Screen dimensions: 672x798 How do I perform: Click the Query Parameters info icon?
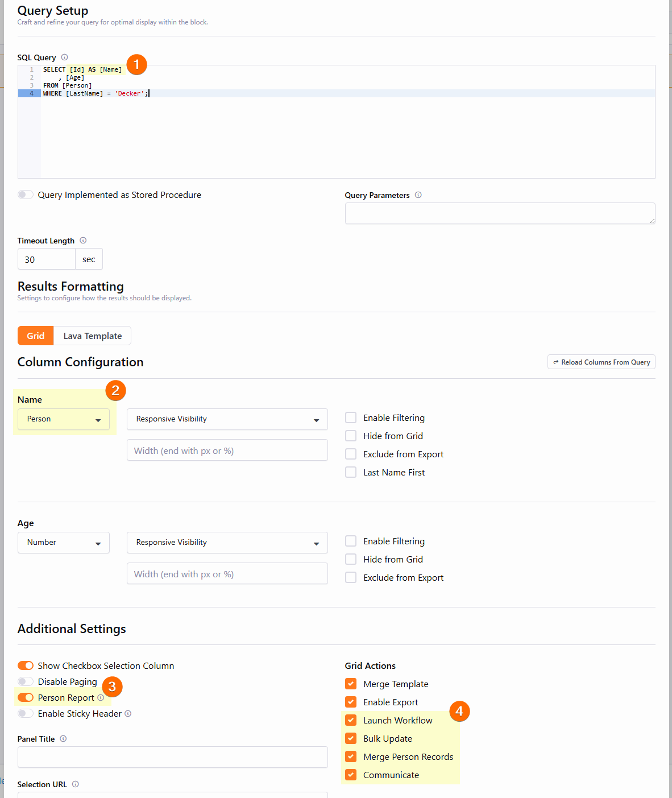click(x=418, y=195)
